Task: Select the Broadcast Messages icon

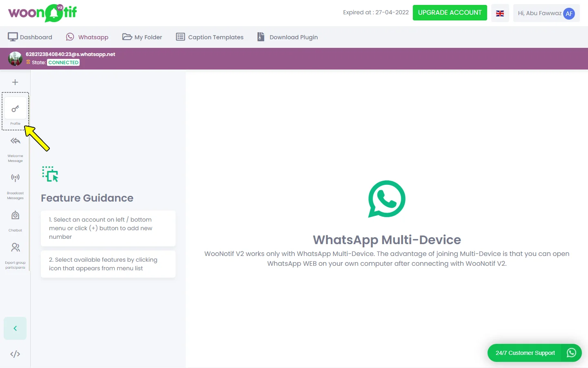Action: coord(15,178)
